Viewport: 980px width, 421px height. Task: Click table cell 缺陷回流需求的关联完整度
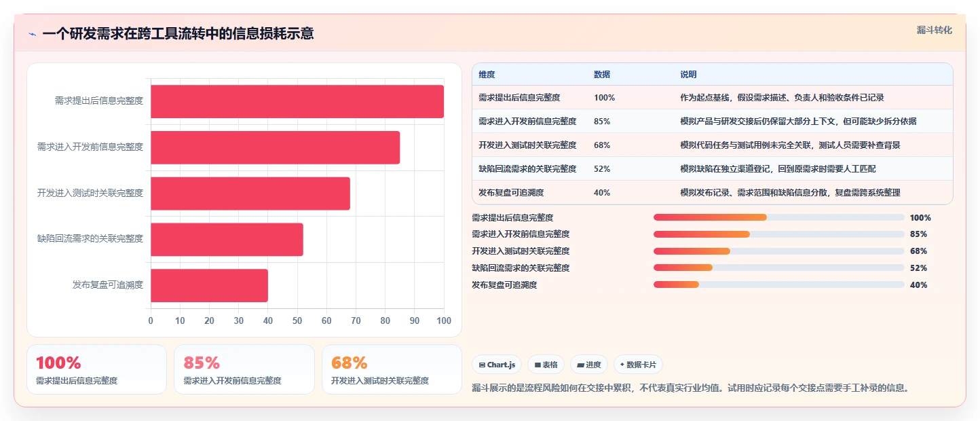point(527,169)
